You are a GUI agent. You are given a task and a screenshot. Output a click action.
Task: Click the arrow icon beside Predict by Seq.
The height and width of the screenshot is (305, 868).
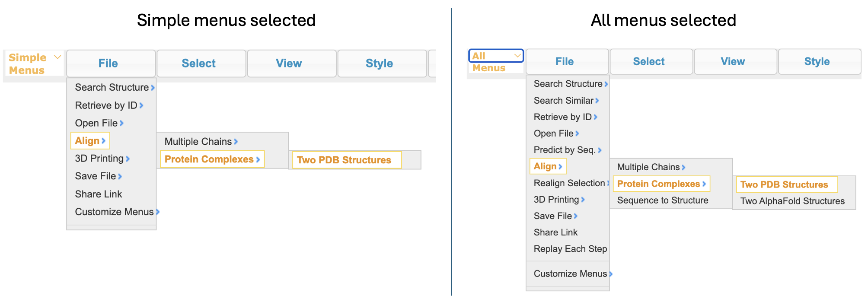[600, 150]
